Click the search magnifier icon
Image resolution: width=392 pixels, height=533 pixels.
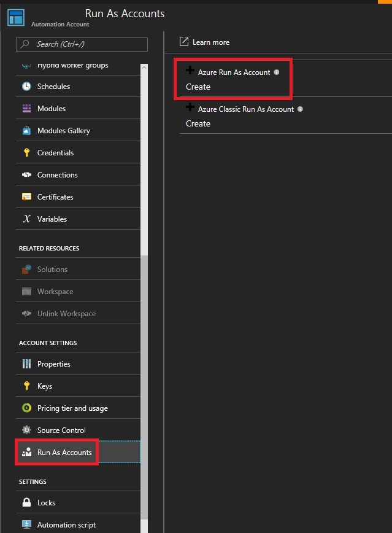coord(25,44)
